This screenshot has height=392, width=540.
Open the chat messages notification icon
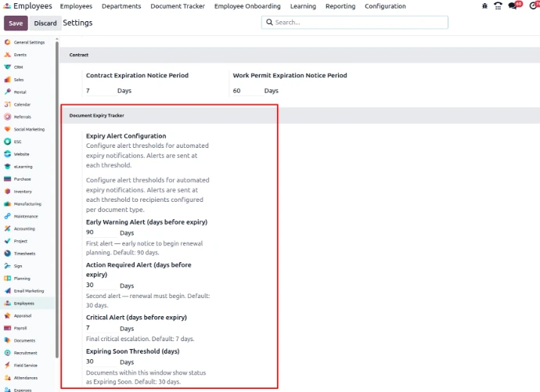click(x=513, y=6)
